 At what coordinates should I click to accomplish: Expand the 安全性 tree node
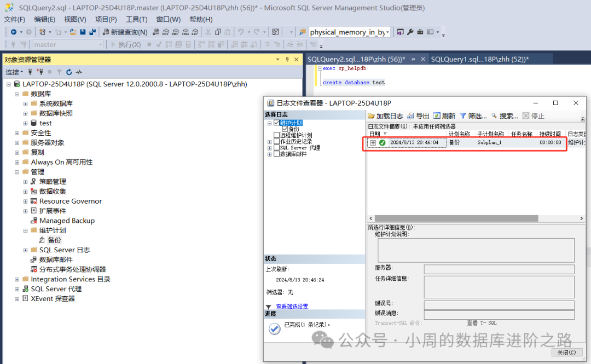17,133
